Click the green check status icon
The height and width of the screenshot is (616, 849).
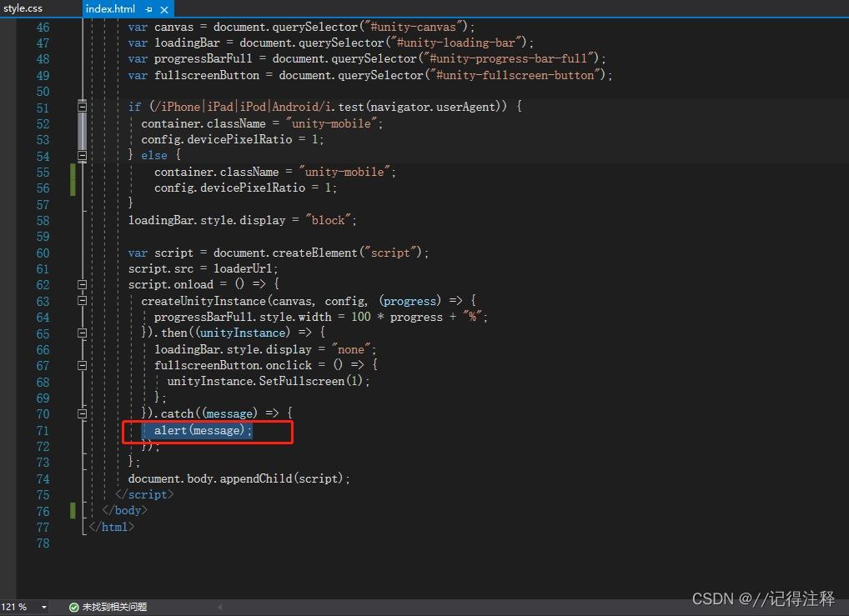pos(74,608)
